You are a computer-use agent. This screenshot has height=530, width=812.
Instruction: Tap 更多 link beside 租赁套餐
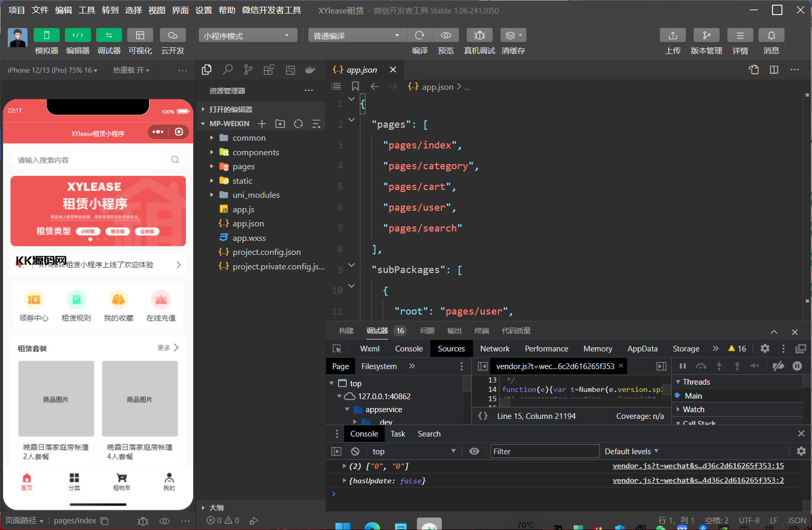click(x=168, y=348)
